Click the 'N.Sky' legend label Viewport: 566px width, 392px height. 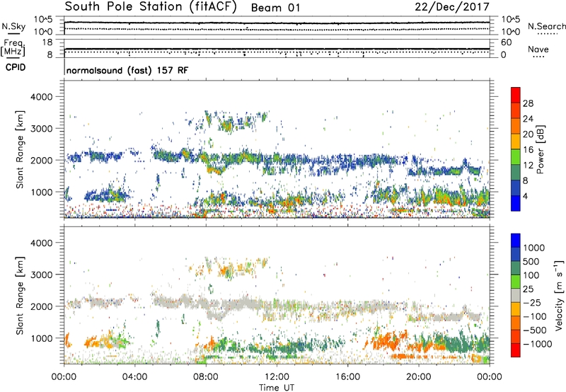coord(13,26)
